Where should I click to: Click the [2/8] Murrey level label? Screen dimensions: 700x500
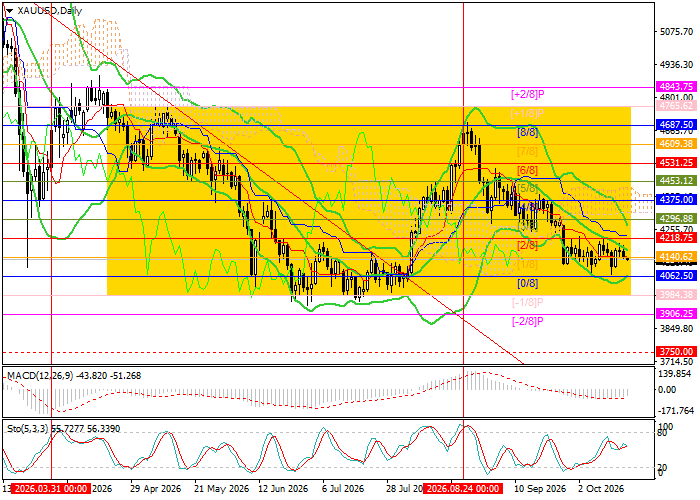click(x=528, y=246)
